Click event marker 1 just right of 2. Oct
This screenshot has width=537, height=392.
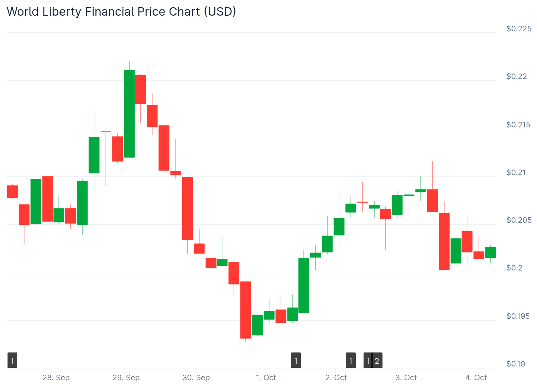pos(351,361)
